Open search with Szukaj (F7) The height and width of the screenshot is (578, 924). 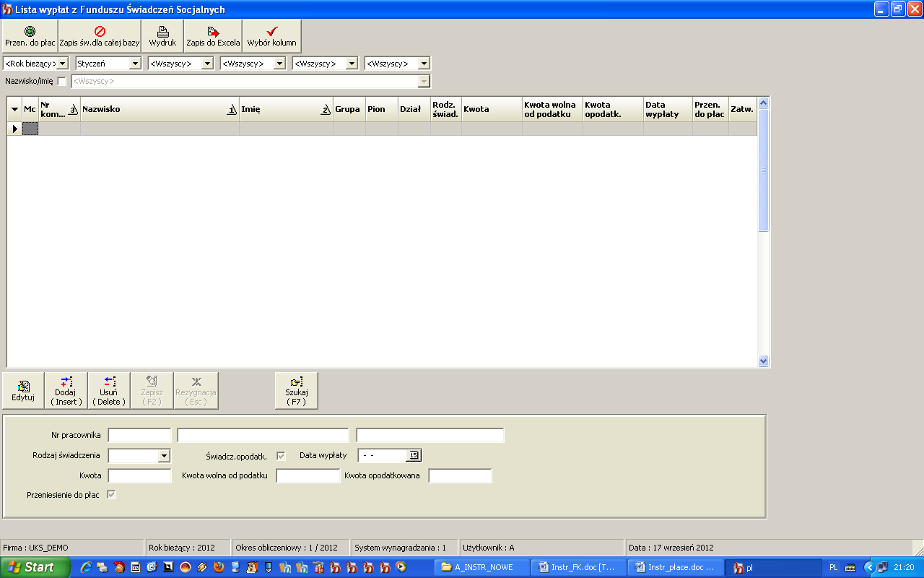297,391
